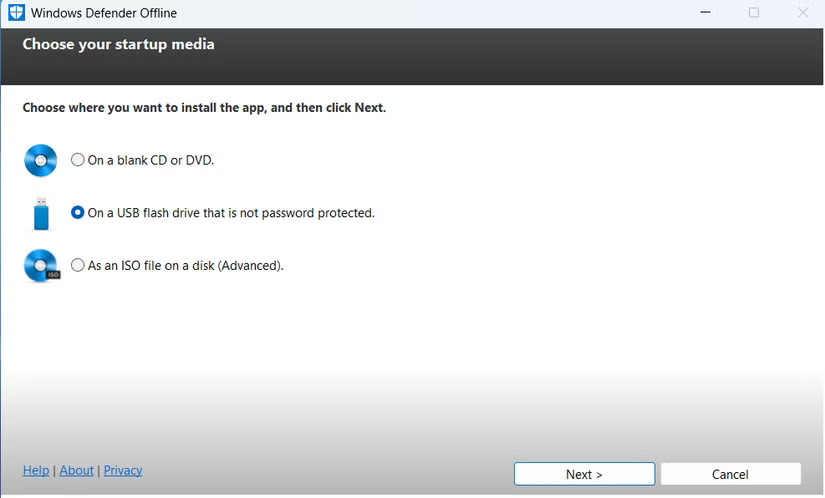
Task: Open the Help link
Action: [36, 470]
